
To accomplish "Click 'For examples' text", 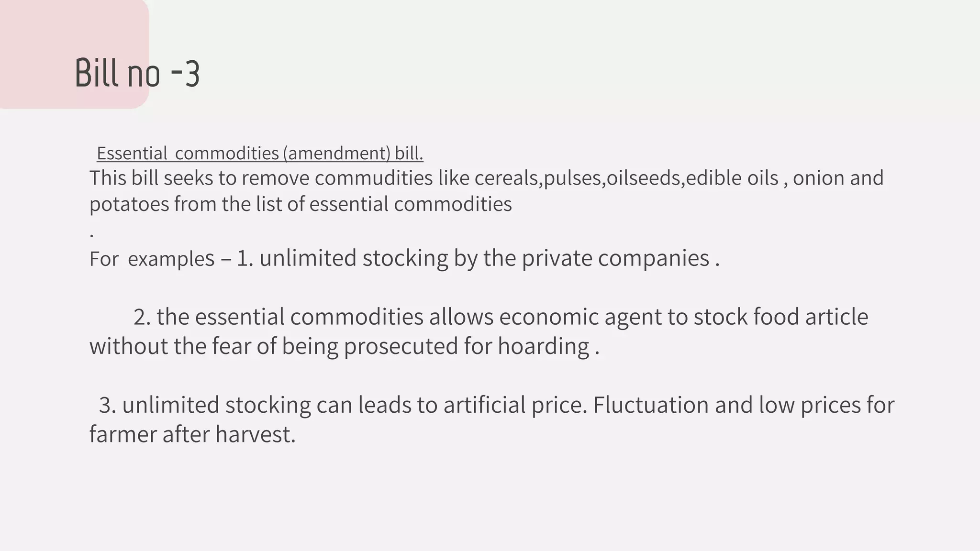I will tap(152, 259).
